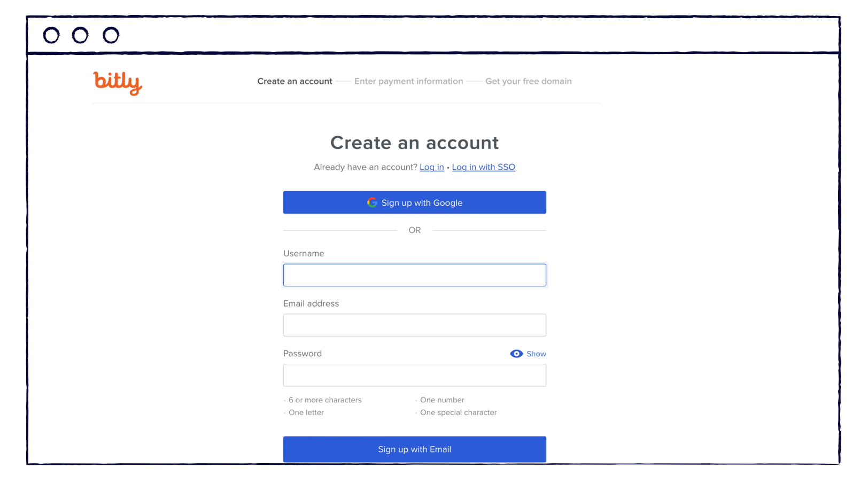The image size is (868, 484).
Task: Select the "Create an account" step in header
Action: click(x=294, y=81)
